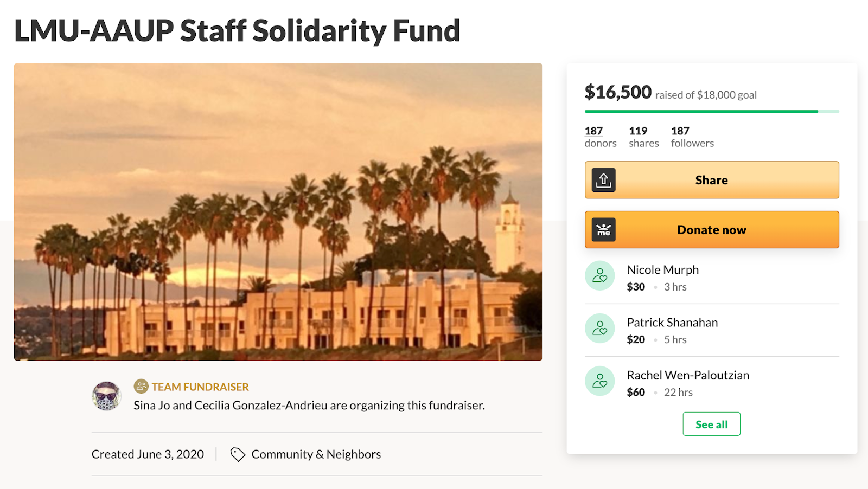Open the 187 donors link
Screen dimensions: 868x489
(594, 131)
